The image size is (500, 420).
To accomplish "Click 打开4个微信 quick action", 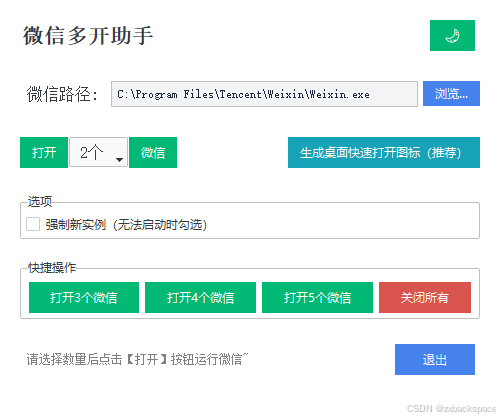I will tap(200, 297).
